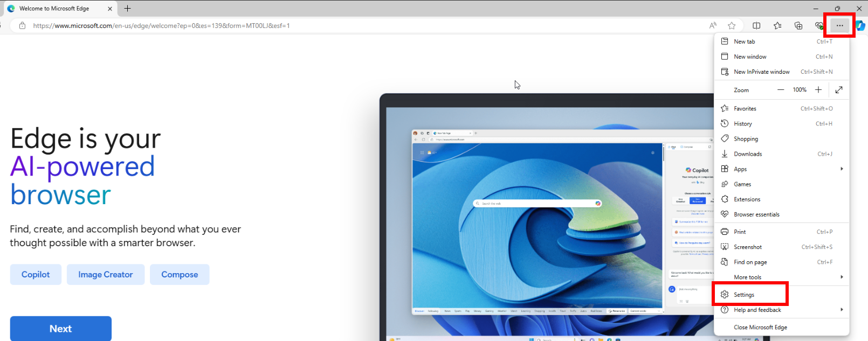868x341 pixels.
Task: Decrease zoom with the minus button
Action: [781, 90]
